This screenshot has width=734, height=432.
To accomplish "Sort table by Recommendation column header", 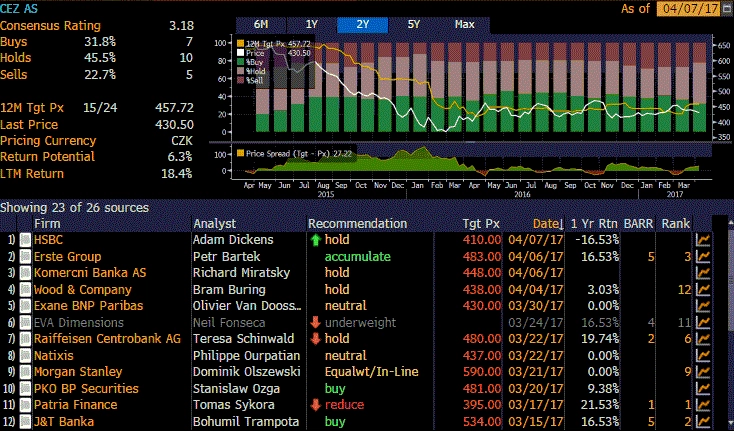I will tap(358, 224).
